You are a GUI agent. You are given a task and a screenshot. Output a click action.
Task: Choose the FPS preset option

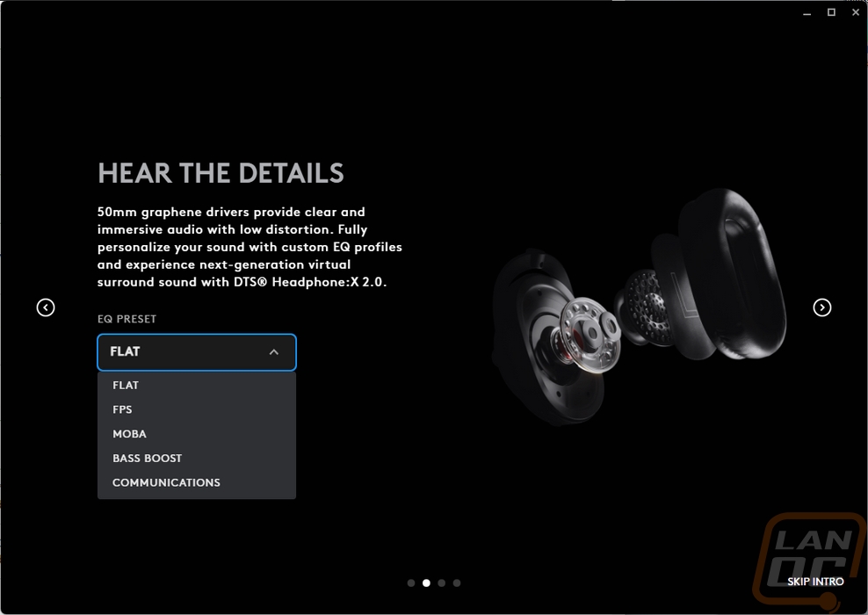click(197, 409)
